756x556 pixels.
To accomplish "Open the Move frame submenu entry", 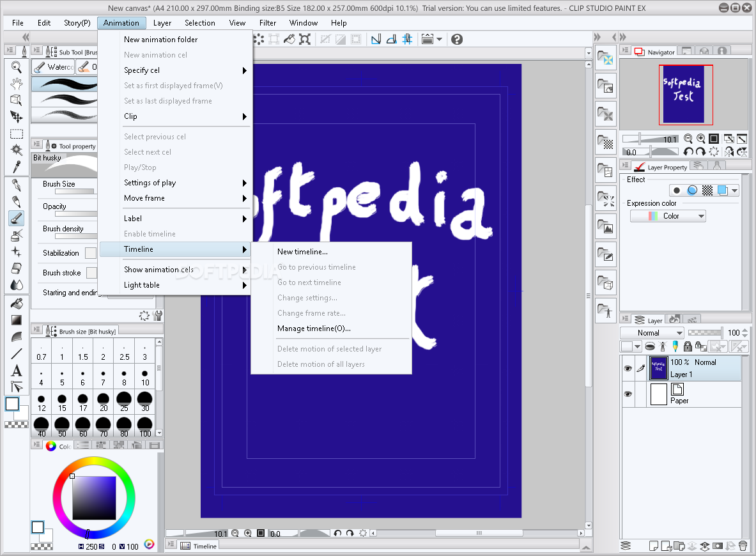I will [176, 198].
